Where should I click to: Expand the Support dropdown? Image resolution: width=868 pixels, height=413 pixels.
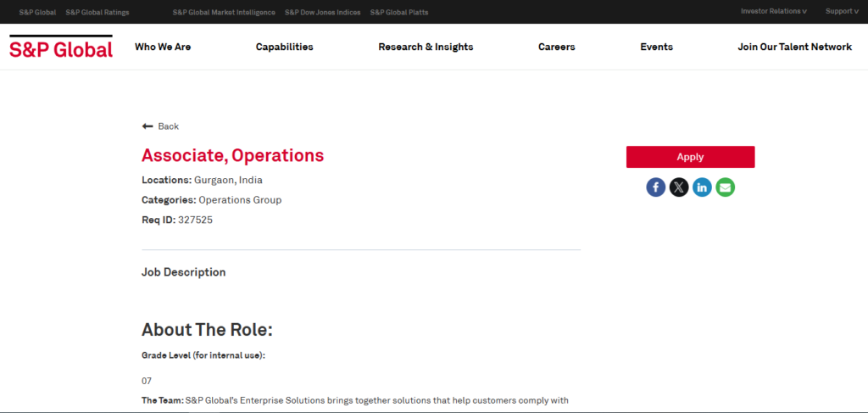(842, 11)
